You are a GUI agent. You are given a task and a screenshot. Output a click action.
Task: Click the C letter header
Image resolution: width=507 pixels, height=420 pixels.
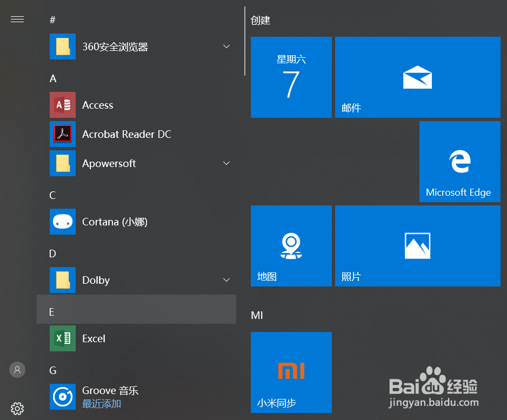pyautogui.click(x=52, y=195)
